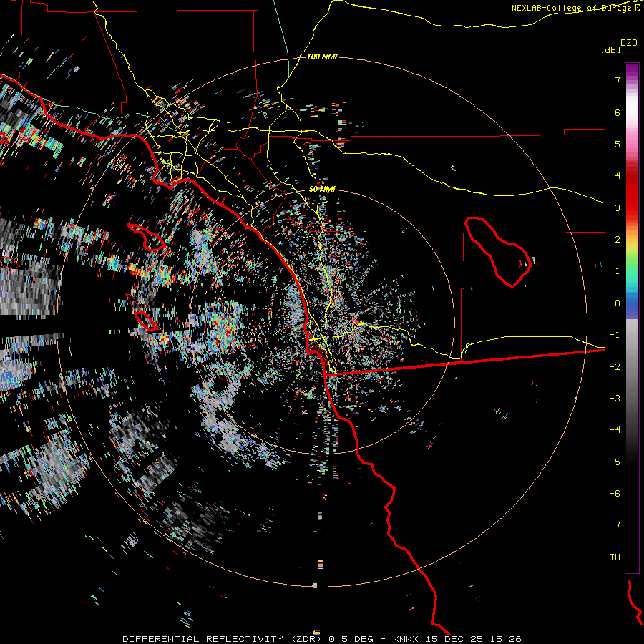Select the -1 tick on dB scale
This screenshot has width=644, height=644.
(x=615, y=335)
